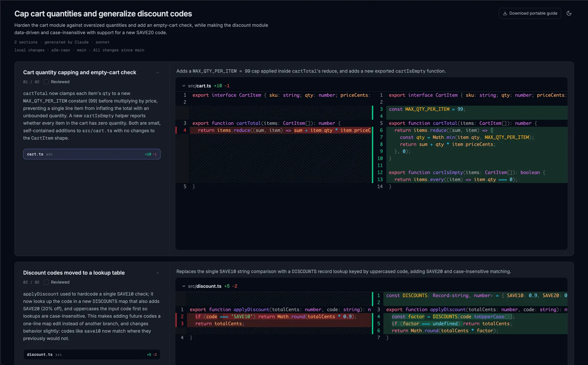Image resolution: width=588 pixels, height=365 pixels.
Task: Click the Download portable guide button
Action: 530,13
